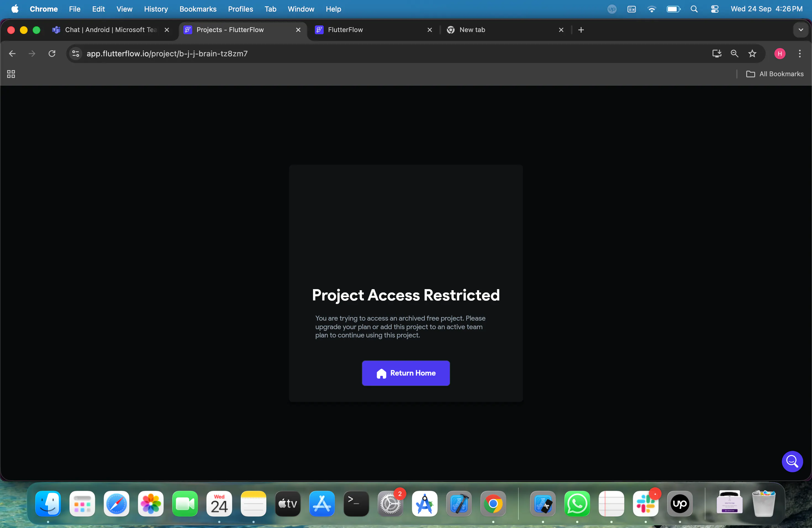Open the Chrome application menu
The image size is (812, 528).
44,9
